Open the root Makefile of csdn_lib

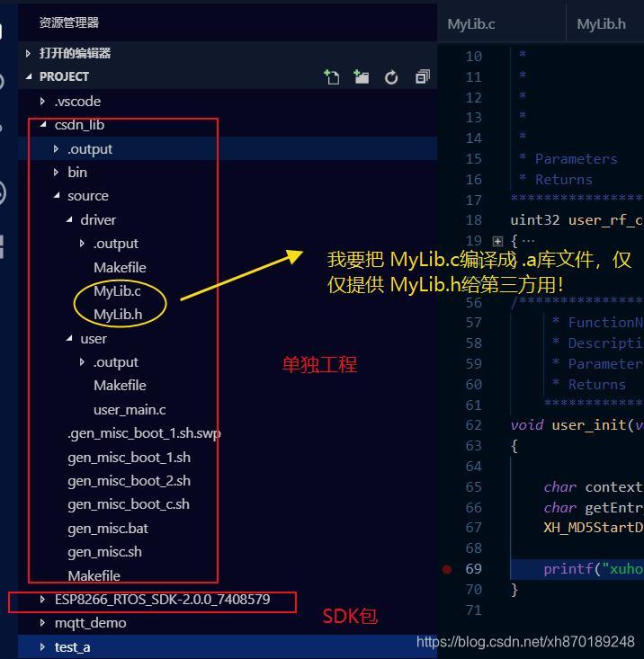(x=94, y=575)
